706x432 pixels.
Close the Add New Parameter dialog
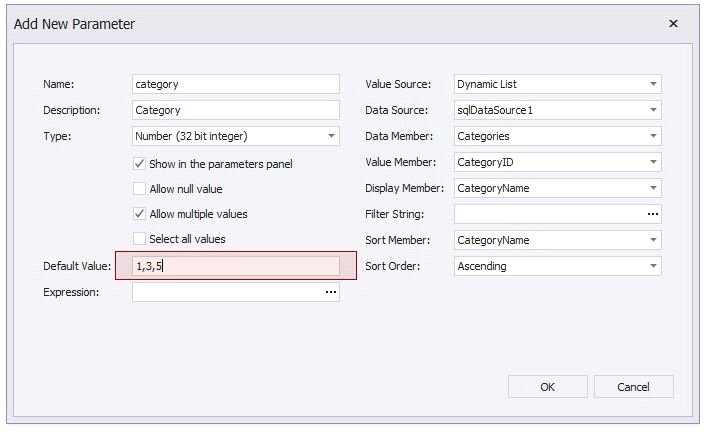(673, 23)
